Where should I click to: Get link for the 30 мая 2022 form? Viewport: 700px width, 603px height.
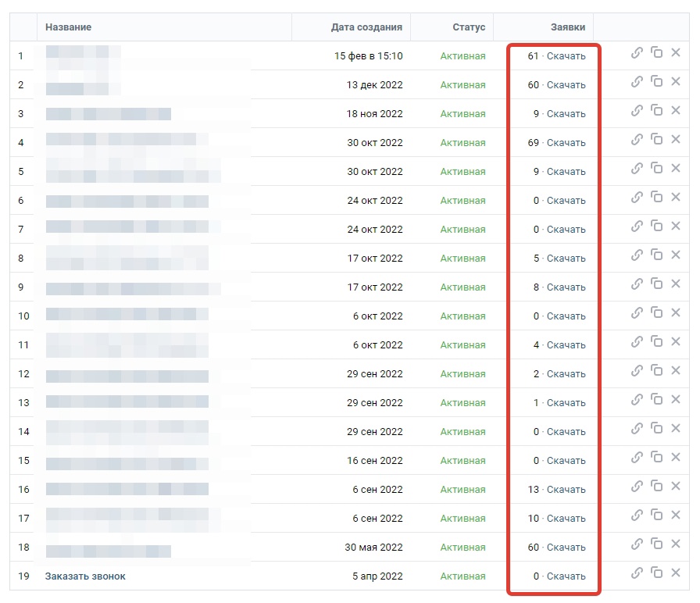coord(637,544)
